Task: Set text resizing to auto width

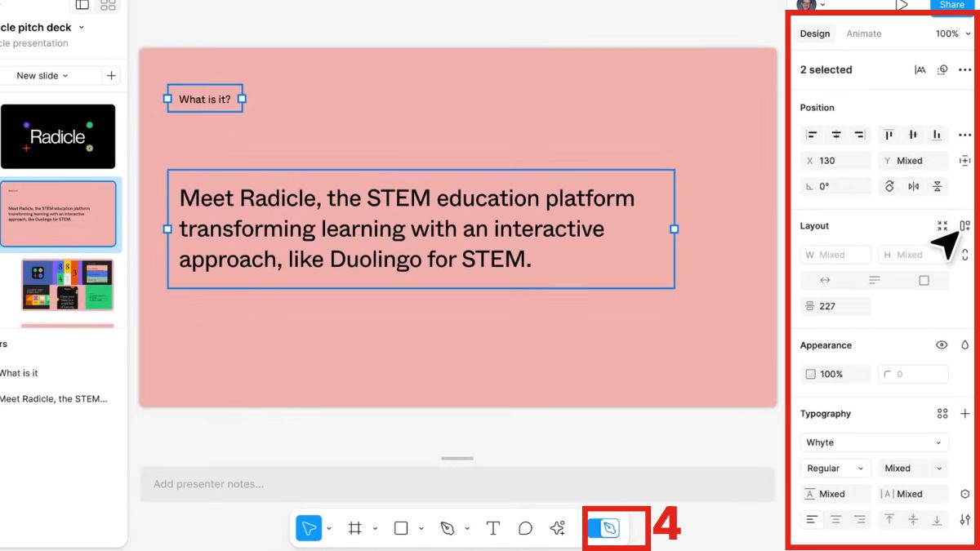Action: coord(825,280)
